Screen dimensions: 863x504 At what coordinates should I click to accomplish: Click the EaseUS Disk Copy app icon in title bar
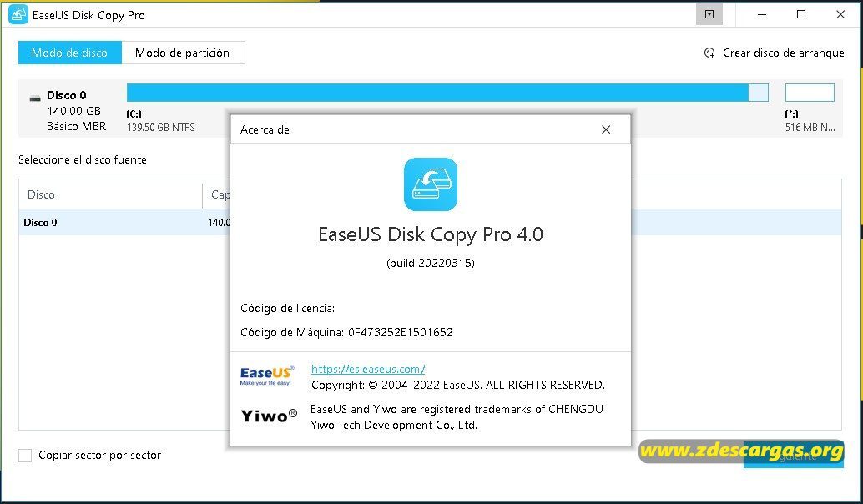coord(18,15)
